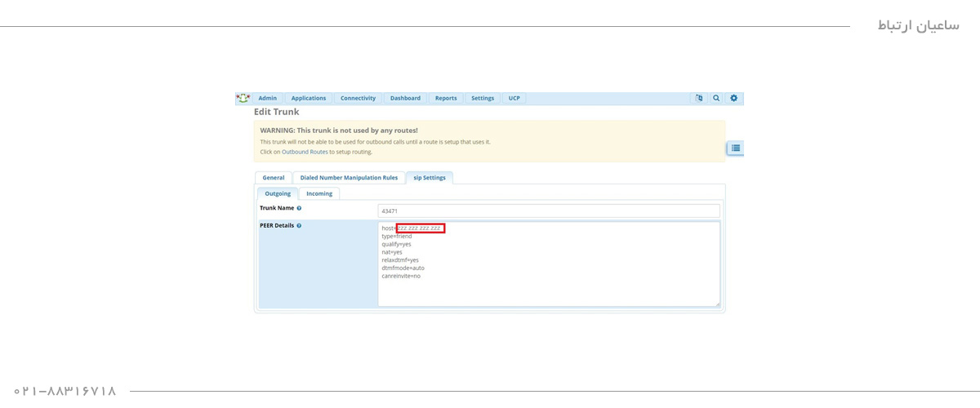Open the UCP link
The image size is (980, 408).
tap(514, 98)
